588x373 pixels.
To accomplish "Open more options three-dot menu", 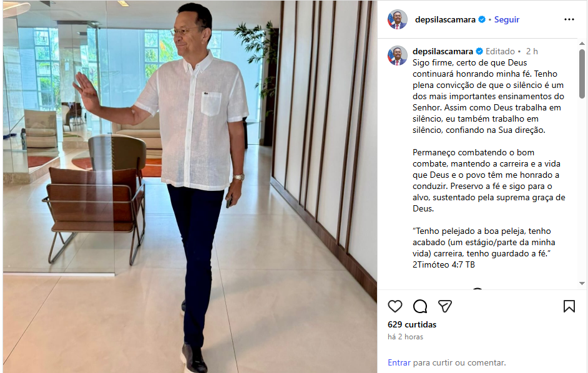I will point(569,19).
